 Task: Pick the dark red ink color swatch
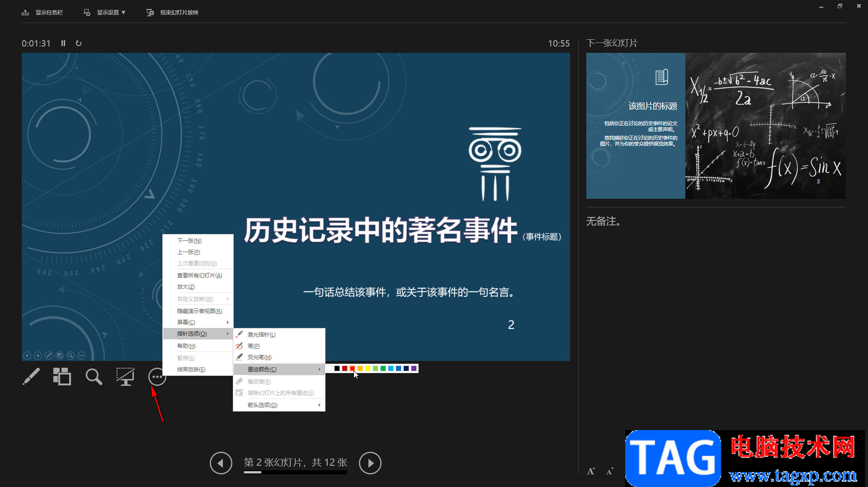[x=345, y=369]
